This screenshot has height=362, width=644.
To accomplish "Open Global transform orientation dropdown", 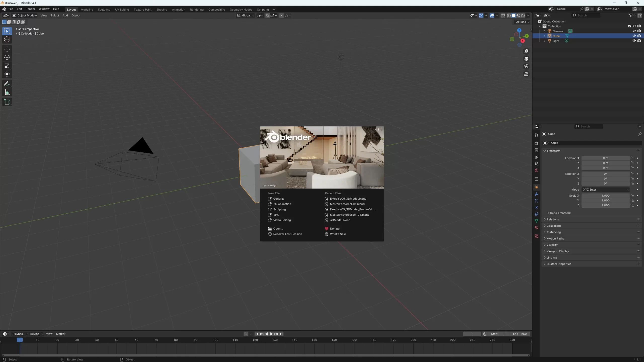I will tap(246, 16).
